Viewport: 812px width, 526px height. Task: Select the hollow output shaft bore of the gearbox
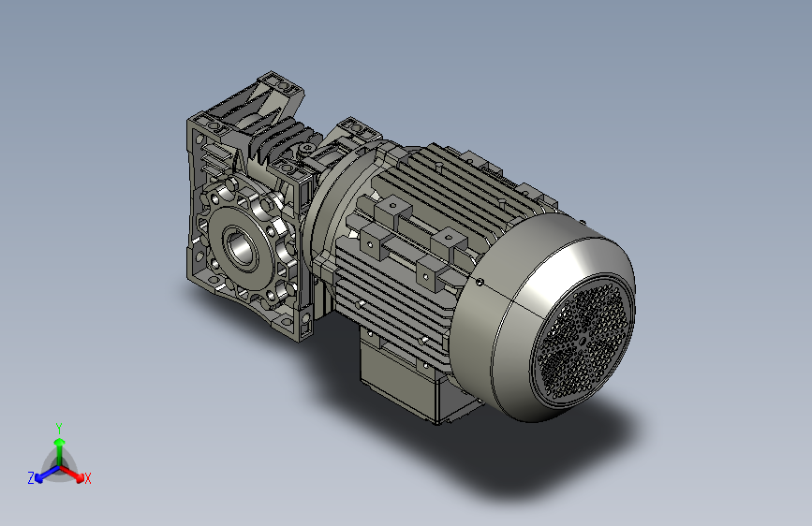[x=243, y=249]
